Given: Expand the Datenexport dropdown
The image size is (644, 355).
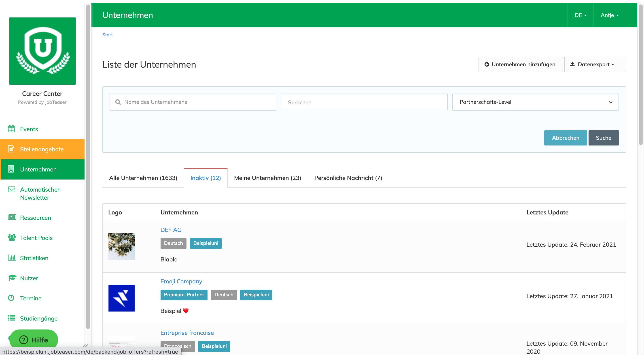Looking at the screenshot, I should coord(595,64).
